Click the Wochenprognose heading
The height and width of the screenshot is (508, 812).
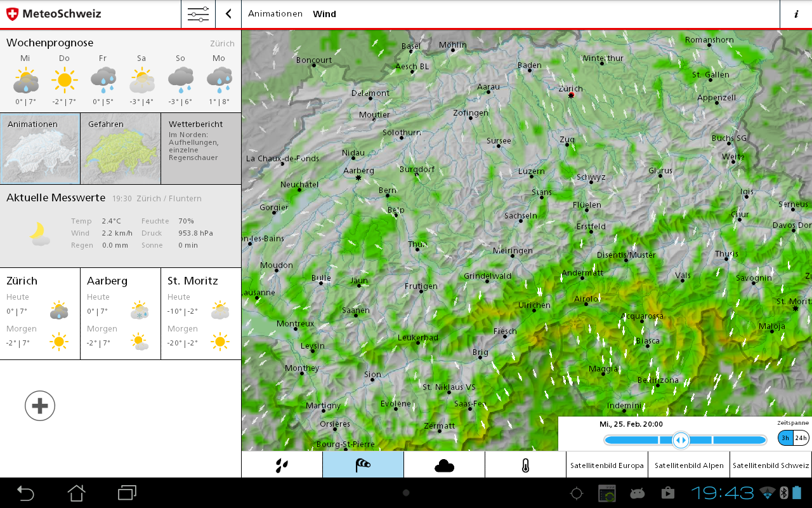point(50,43)
